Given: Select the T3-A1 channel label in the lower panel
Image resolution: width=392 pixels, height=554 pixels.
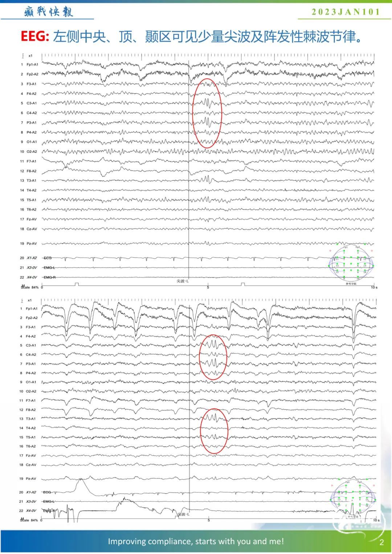Looking at the screenshot, I should coord(31,419).
